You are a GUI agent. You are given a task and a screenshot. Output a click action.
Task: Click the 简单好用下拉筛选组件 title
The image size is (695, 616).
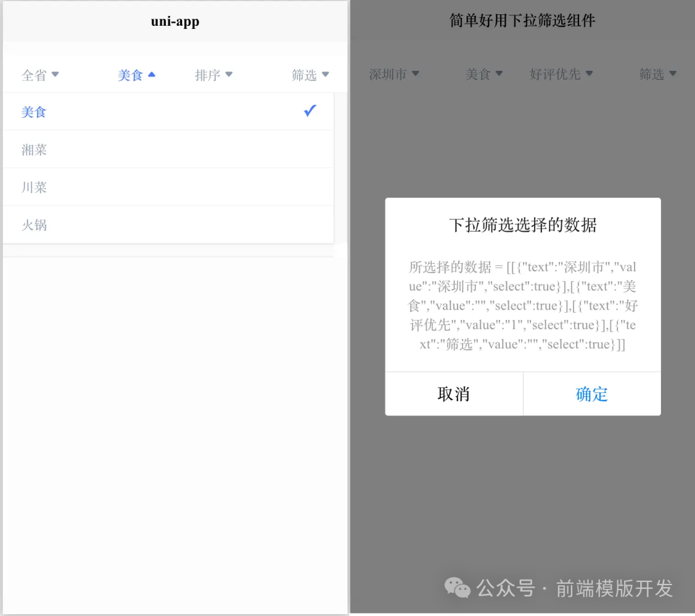coord(522,20)
